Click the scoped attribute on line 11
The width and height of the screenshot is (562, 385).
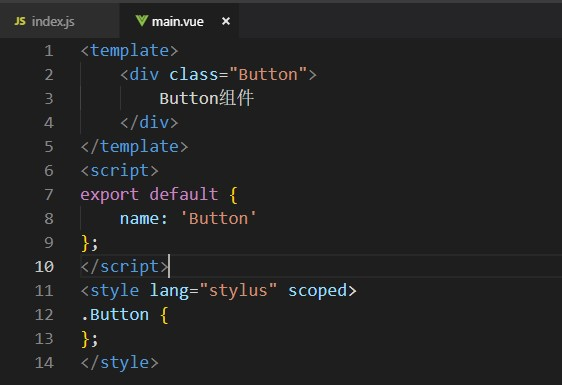coord(318,291)
